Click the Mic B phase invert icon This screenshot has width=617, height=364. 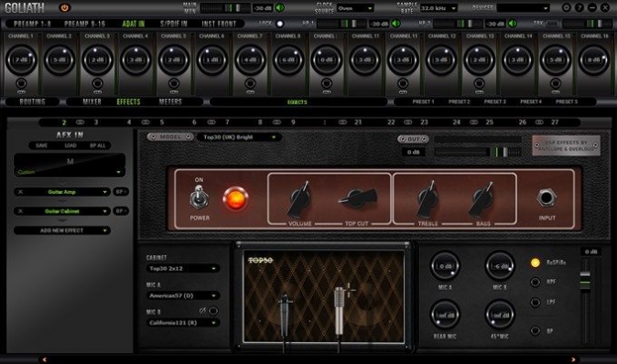pos(202,311)
